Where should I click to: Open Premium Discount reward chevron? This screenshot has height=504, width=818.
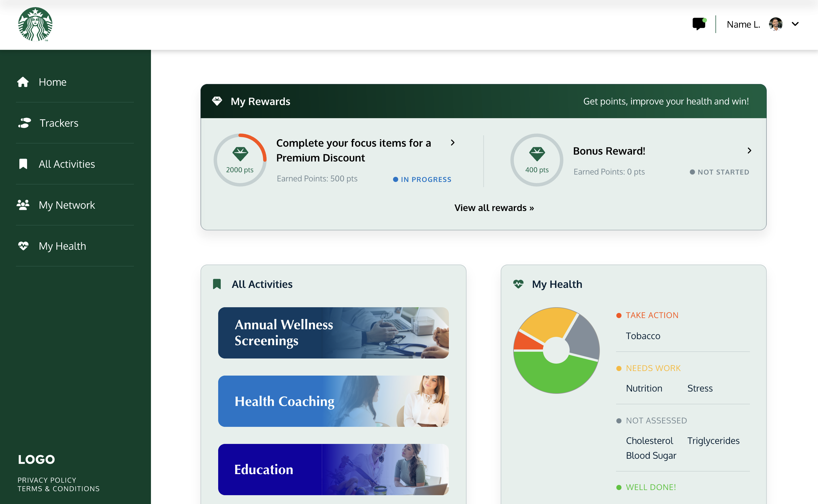pos(452,143)
